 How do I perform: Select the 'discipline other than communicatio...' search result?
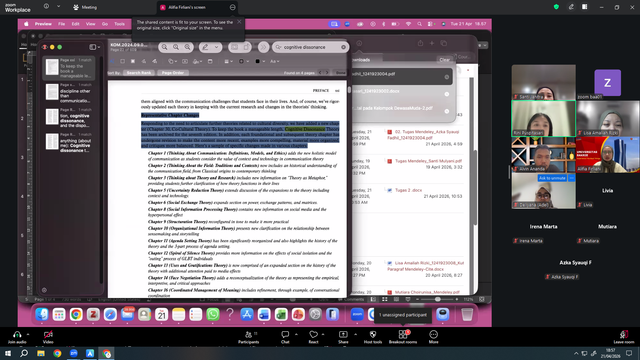click(69, 93)
